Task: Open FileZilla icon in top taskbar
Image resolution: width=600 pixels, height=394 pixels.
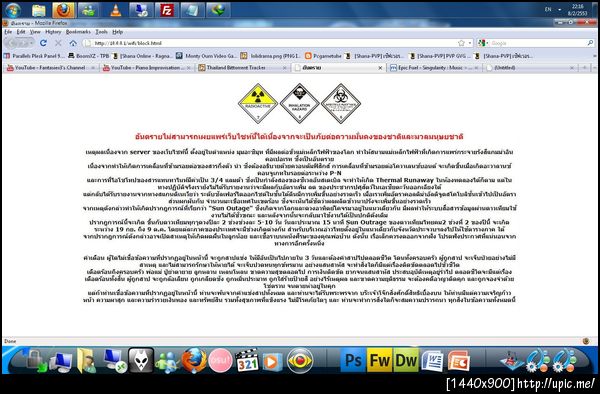Action: click(x=166, y=10)
